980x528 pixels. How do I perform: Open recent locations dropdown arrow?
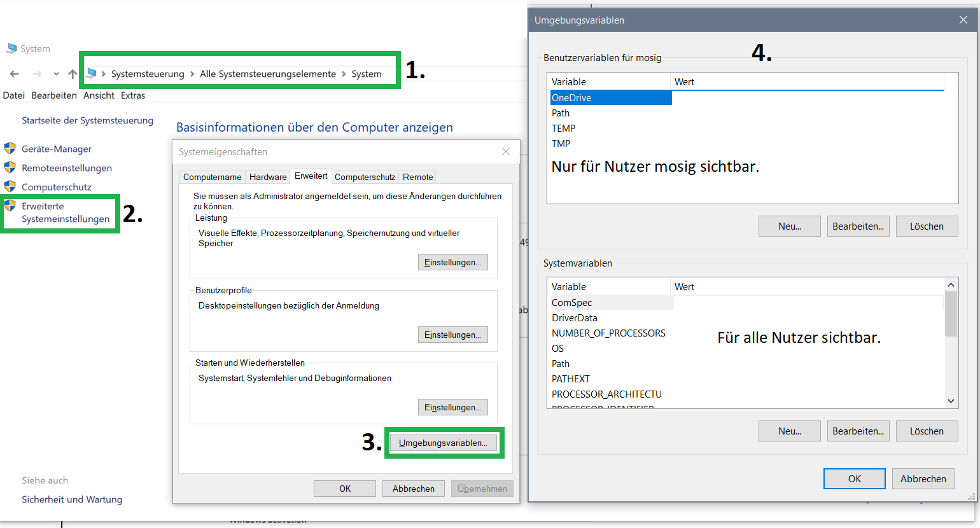[56, 74]
